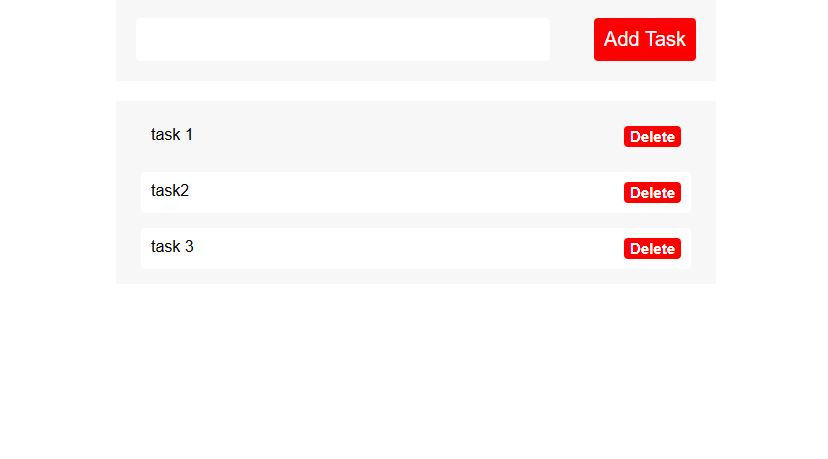This screenshot has width=828, height=459.
Task: Click the white strip between the two gray panels
Action: pyautogui.click(x=415, y=91)
